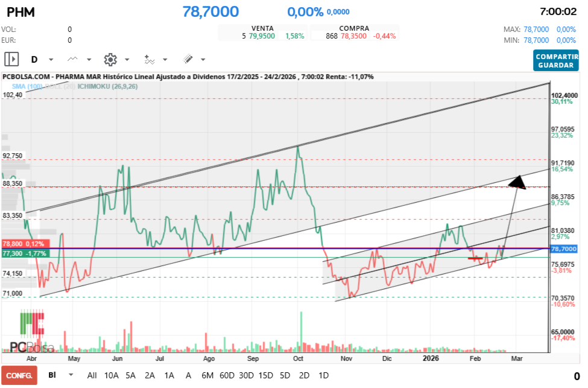Show the All time range
The image size is (588, 388).
pos(92,375)
